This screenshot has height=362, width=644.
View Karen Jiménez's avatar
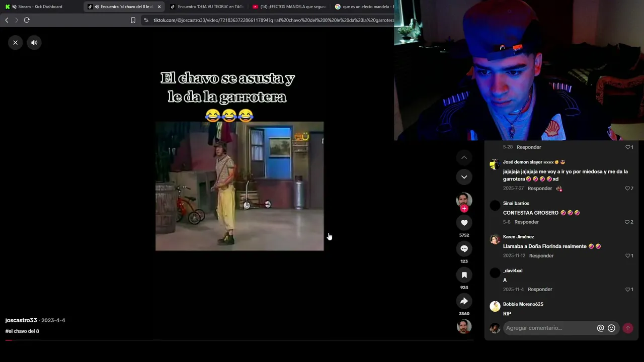[495, 239]
